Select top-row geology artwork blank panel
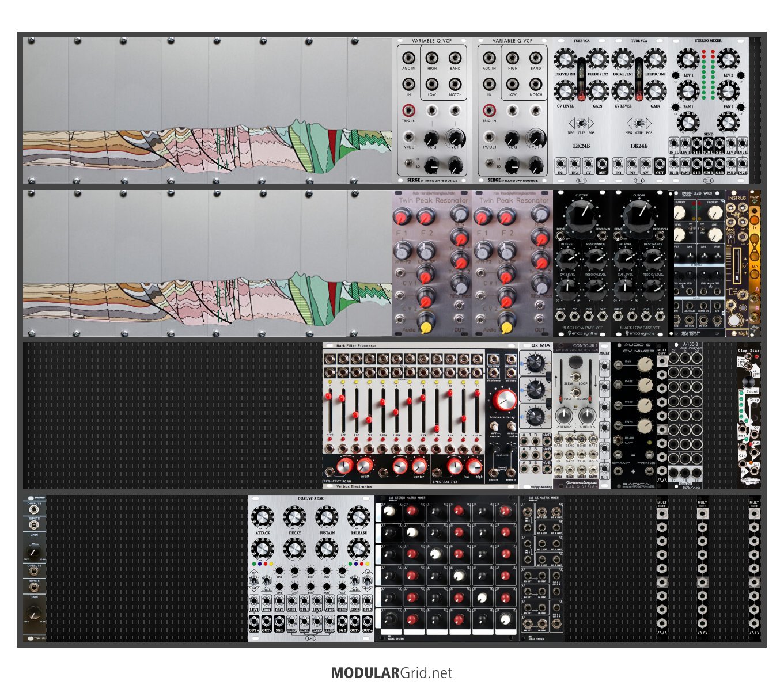 (x=207, y=111)
